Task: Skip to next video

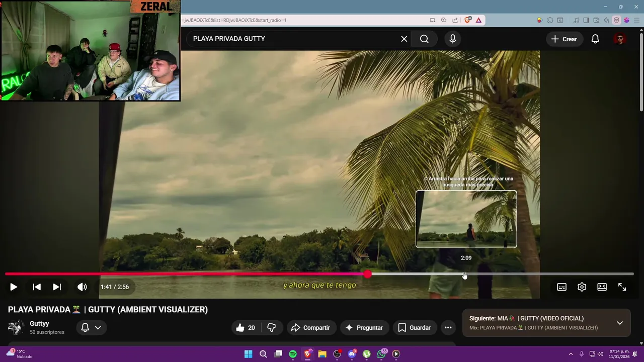Action: [57, 287]
